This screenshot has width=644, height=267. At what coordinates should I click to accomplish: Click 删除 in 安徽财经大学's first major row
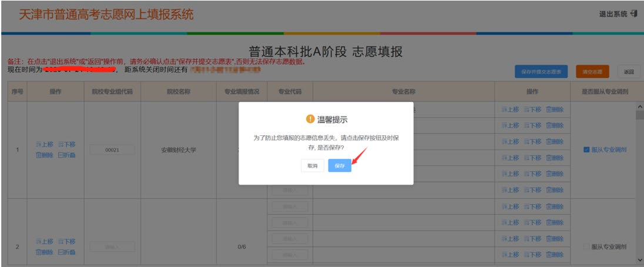(555, 109)
